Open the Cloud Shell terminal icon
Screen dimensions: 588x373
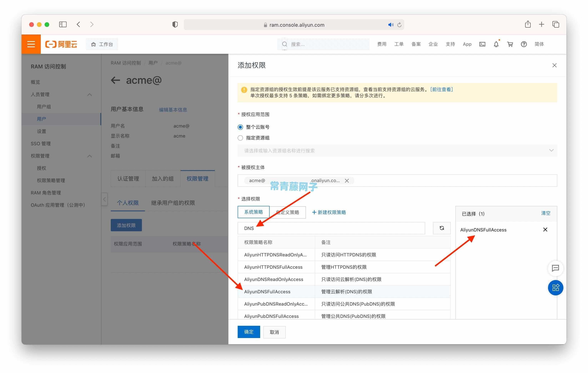[482, 44]
